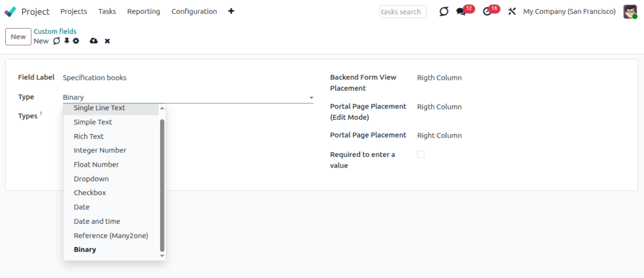The width and height of the screenshot is (644, 278).
Task: Select Reference (Many2one) in the Type list
Action: click(x=111, y=235)
